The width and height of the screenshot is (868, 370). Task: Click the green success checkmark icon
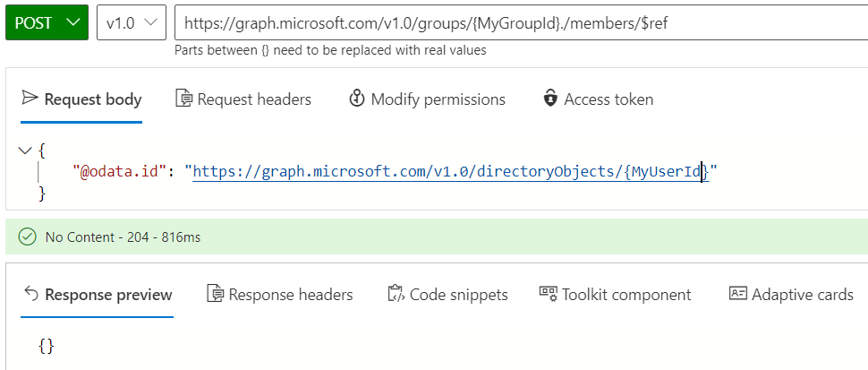click(x=27, y=237)
